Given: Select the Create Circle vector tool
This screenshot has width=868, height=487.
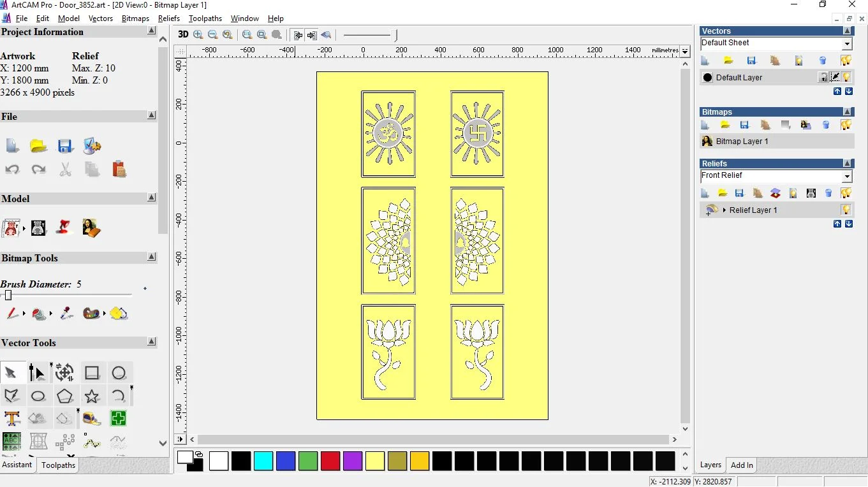Looking at the screenshot, I should coord(119,373).
